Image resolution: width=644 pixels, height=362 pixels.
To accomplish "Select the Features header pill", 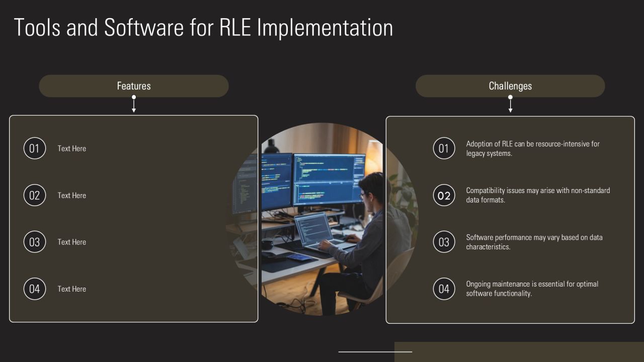I will 134,86.
